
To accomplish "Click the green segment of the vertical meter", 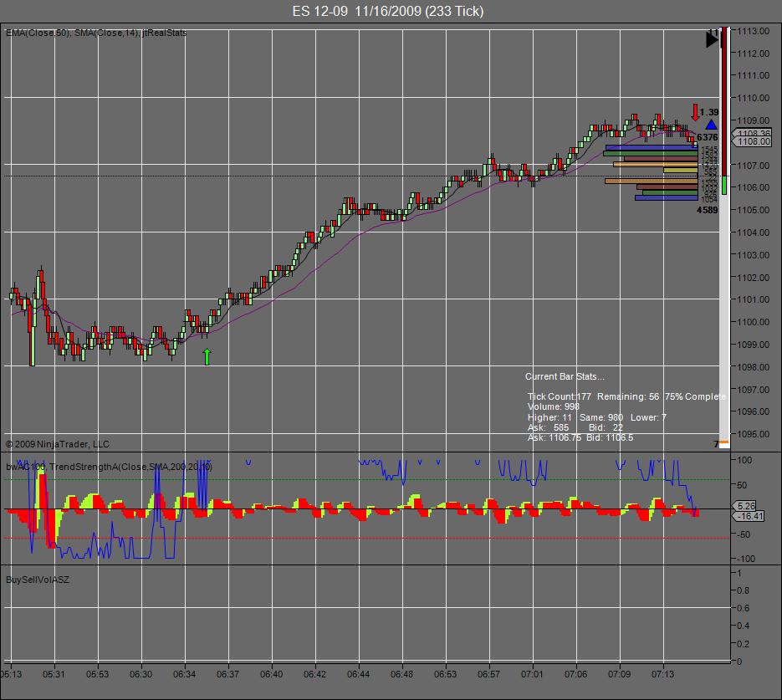I will [x=724, y=185].
